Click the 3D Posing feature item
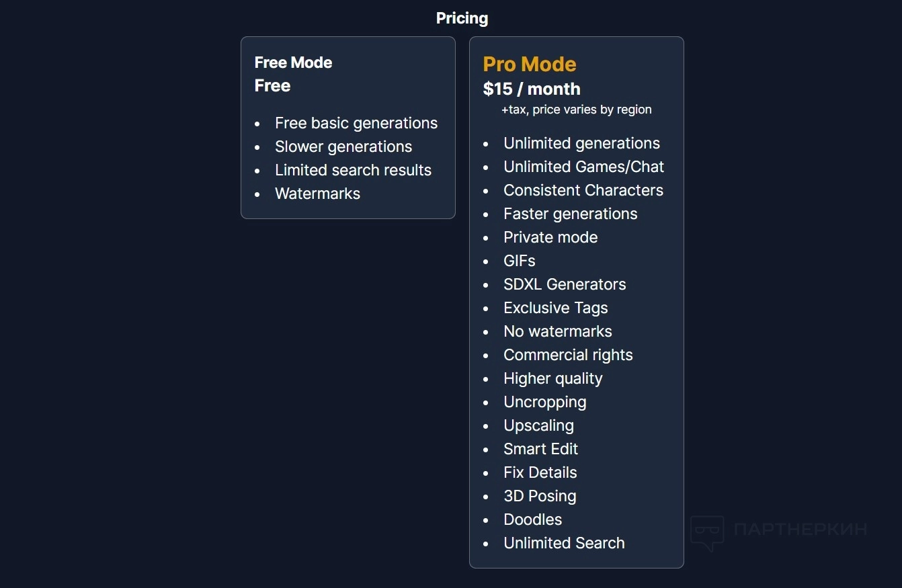The image size is (902, 588). coord(540,496)
